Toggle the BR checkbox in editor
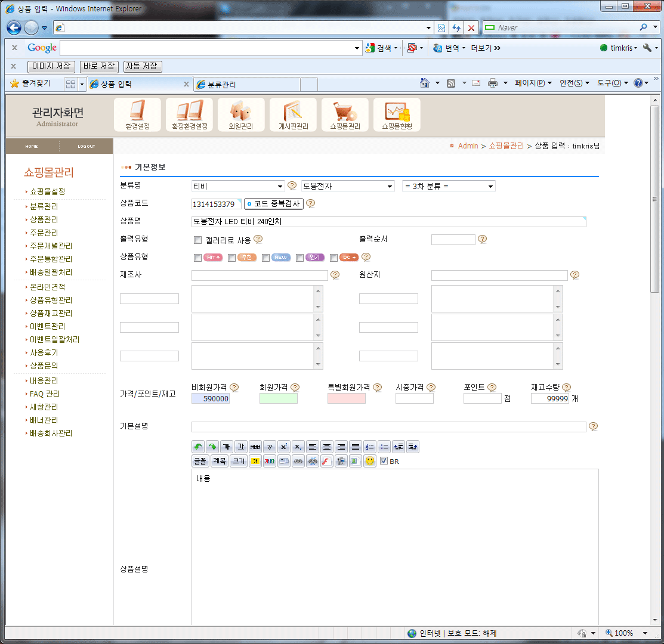 pos(384,461)
